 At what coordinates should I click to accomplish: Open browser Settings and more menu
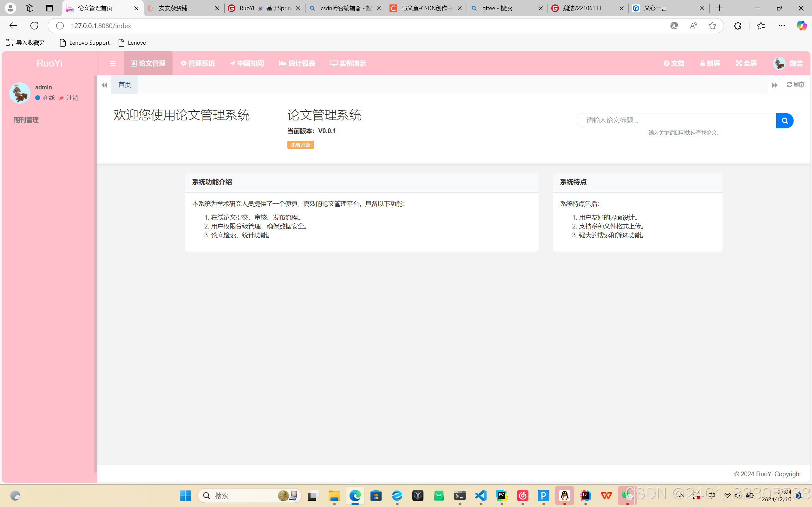pos(782,26)
